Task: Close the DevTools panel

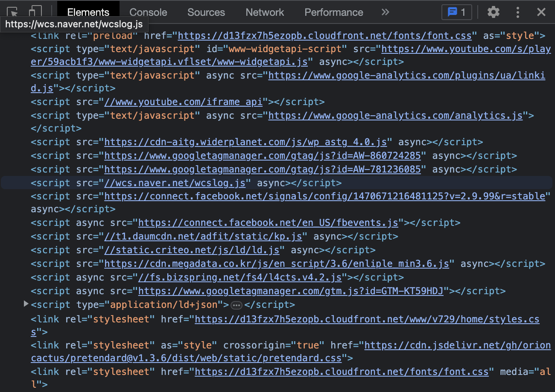Action: point(541,12)
